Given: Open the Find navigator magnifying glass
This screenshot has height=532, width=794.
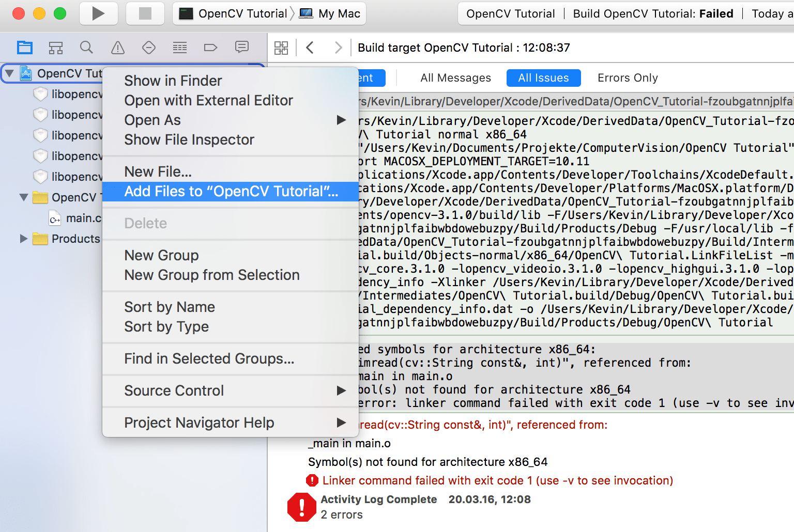Looking at the screenshot, I should (86, 47).
